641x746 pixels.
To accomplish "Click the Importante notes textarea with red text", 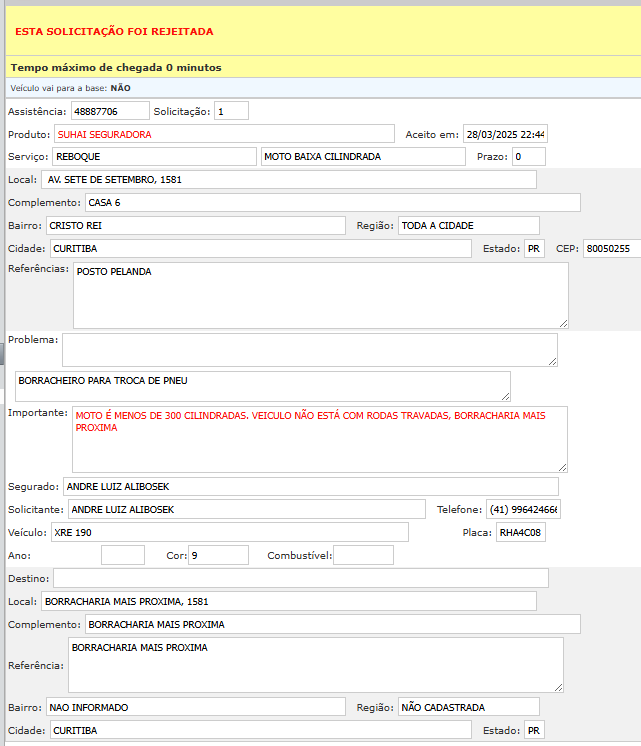I will coord(319,438).
